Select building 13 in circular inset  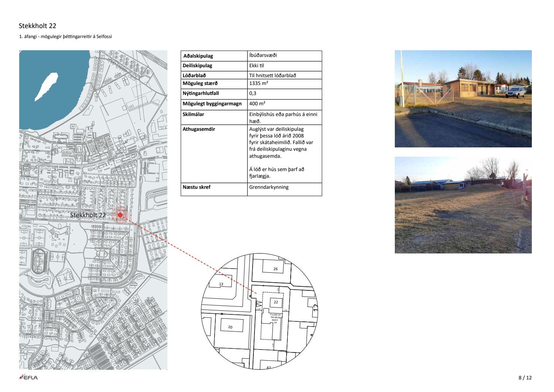click(221, 284)
